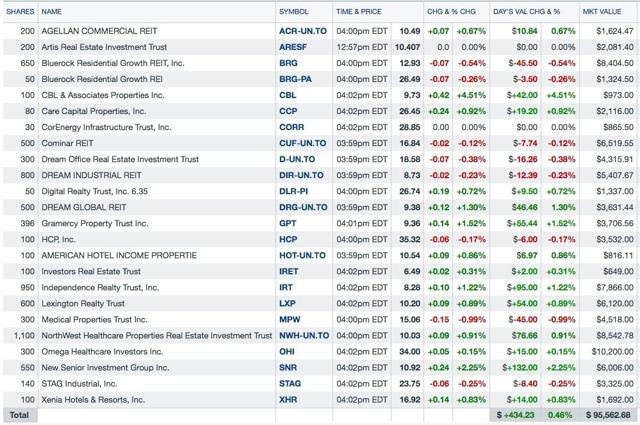This screenshot has height=425, width=640.
Task: Select the Lexington Realty Trust name
Action: pyautogui.click(x=83, y=303)
